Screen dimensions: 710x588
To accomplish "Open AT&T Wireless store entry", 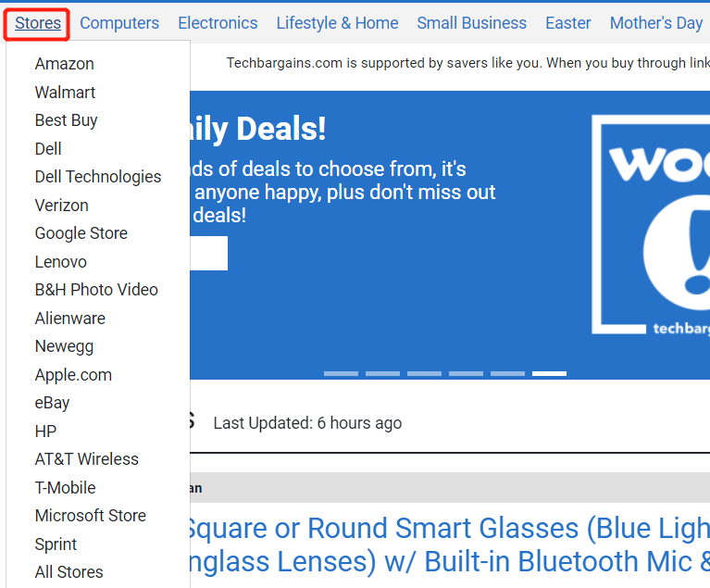I will coord(87,459).
